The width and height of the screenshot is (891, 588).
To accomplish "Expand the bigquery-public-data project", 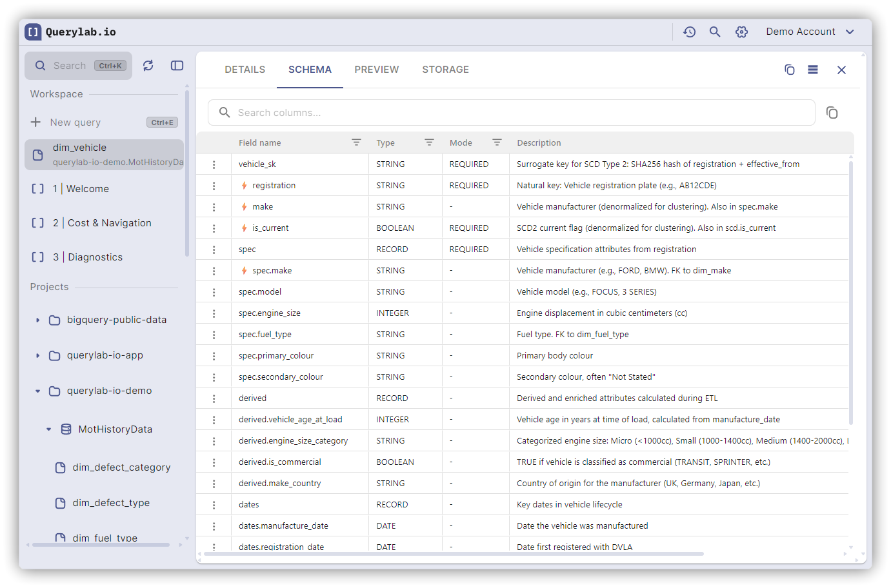I will point(38,320).
